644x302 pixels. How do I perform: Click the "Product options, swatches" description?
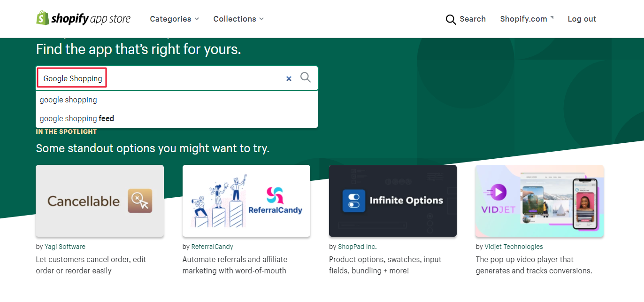[385, 265]
